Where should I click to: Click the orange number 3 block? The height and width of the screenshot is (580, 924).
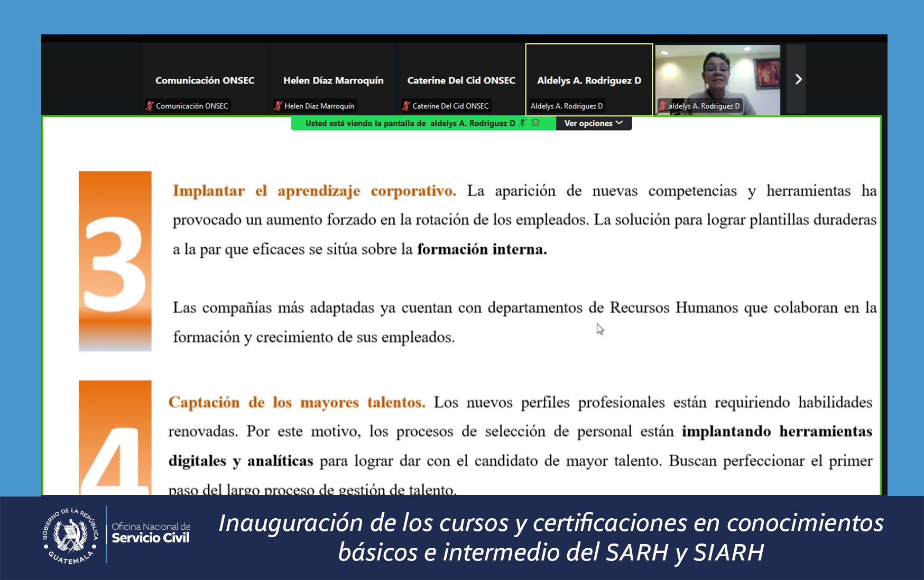tap(115, 261)
